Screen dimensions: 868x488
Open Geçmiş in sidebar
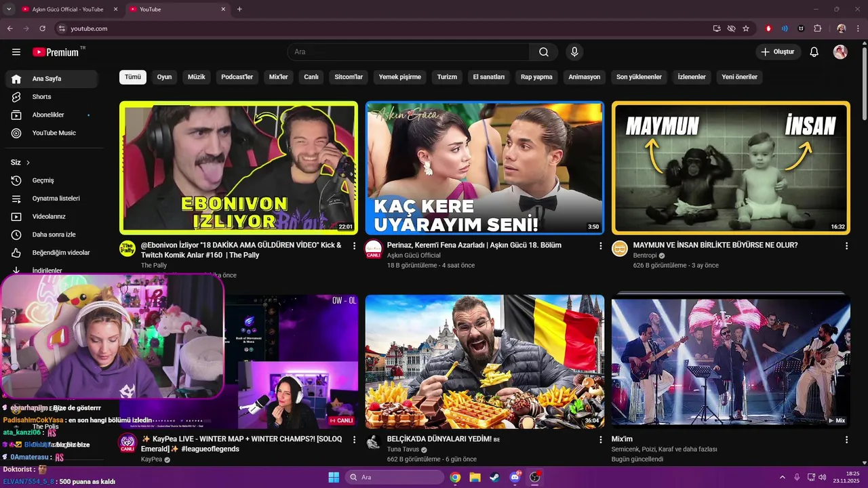(52, 180)
